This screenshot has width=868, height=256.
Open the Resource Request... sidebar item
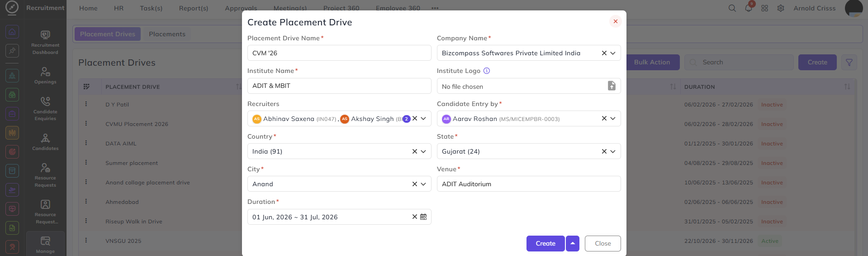point(45,212)
